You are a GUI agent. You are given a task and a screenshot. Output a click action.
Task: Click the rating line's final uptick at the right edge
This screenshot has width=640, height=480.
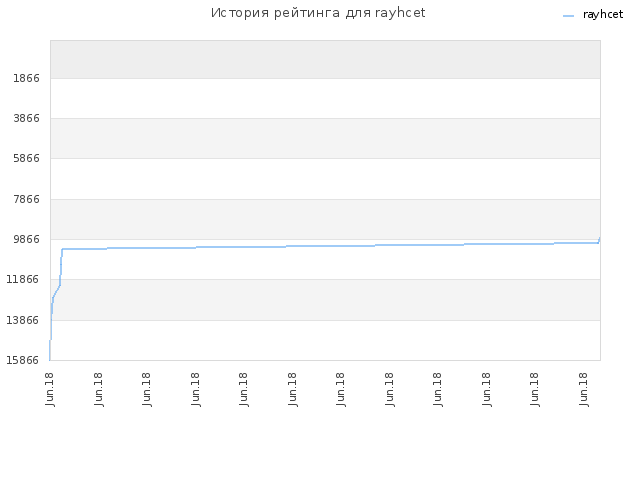(x=599, y=240)
